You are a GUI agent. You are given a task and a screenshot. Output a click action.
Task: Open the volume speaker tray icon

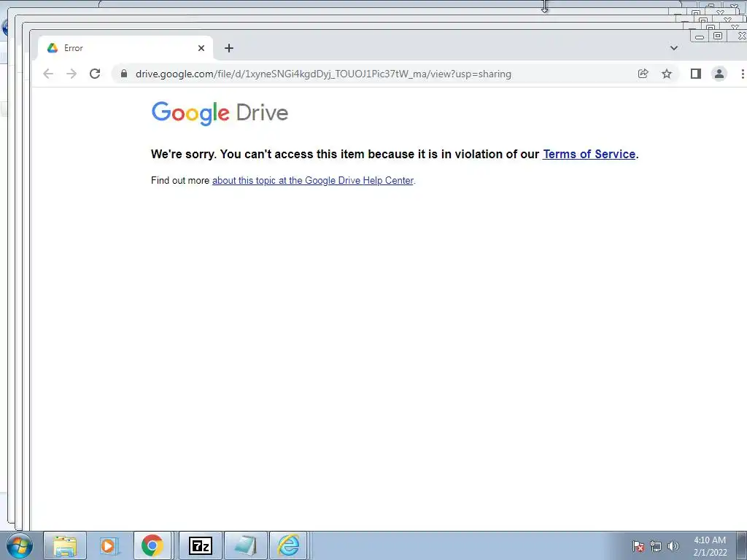(673, 546)
